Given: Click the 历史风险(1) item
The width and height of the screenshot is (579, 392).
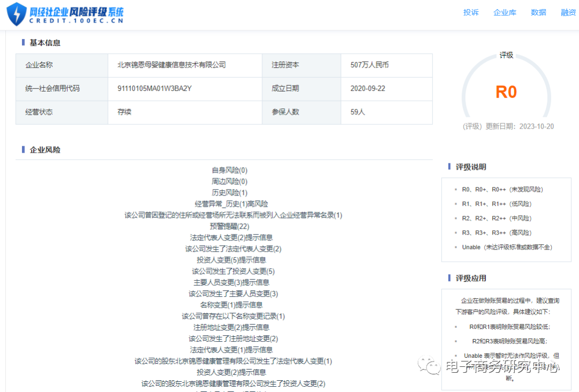Looking at the screenshot, I should click(229, 192).
